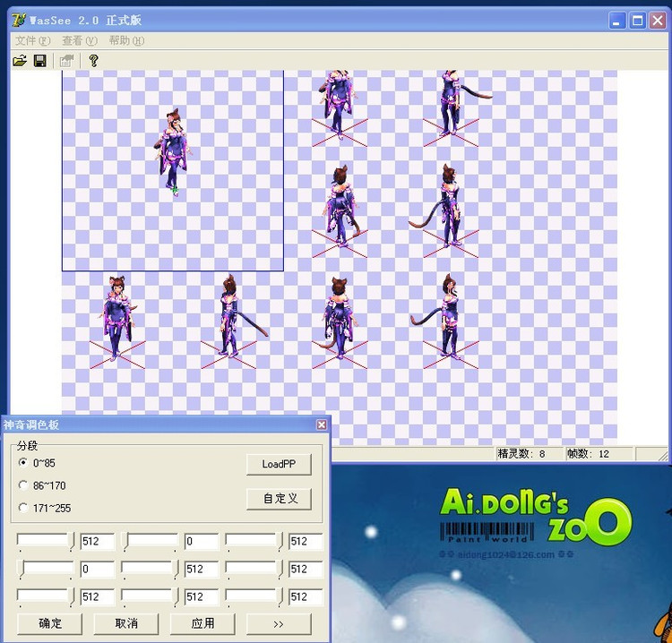
Task: Click the window resize grip in status bar
Action: [662, 455]
